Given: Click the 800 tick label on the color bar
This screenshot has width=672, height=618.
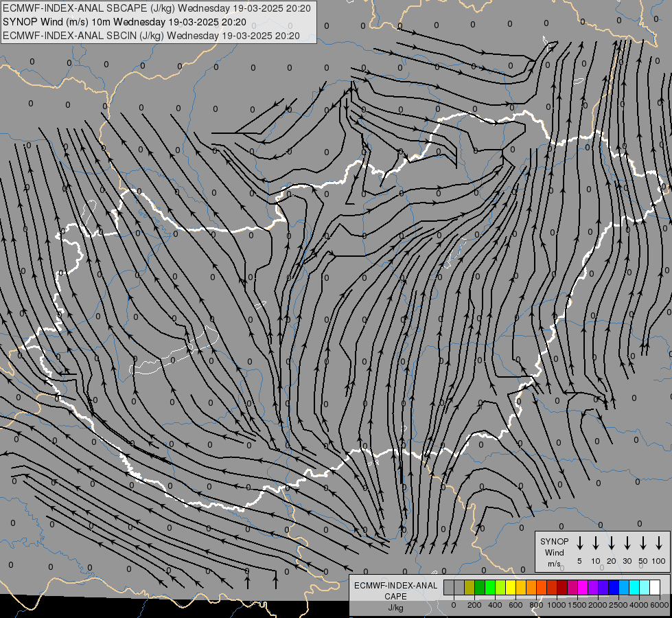Looking at the screenshot, I should point(536,605).
